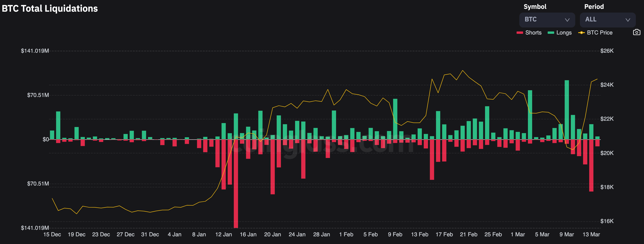Click the chevron arrow in Symbol selector
Image resolution: width=644 pixels, height=244 pixels.
pos(567,20)
